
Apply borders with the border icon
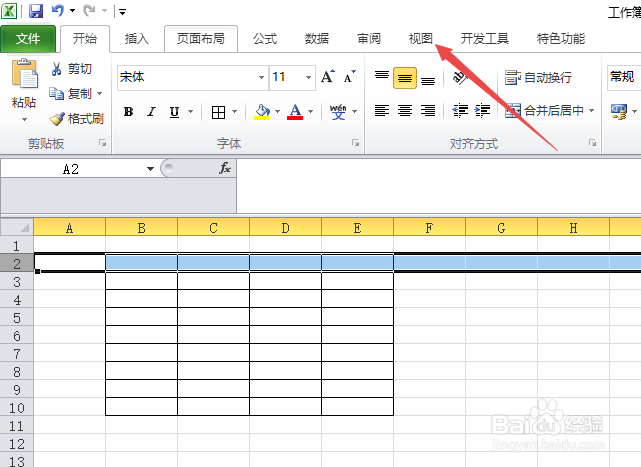pyautogui.click(x=218, y=112)
